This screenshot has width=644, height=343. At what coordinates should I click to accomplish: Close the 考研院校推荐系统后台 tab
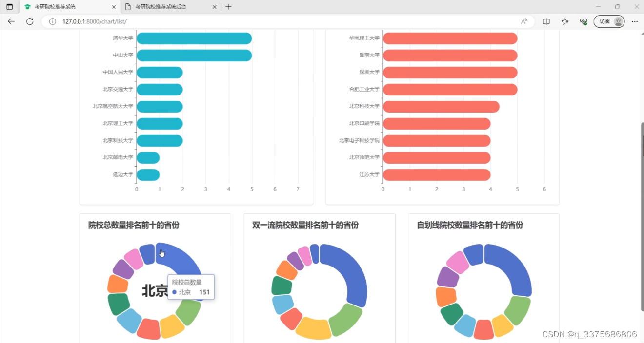[214, 7]
